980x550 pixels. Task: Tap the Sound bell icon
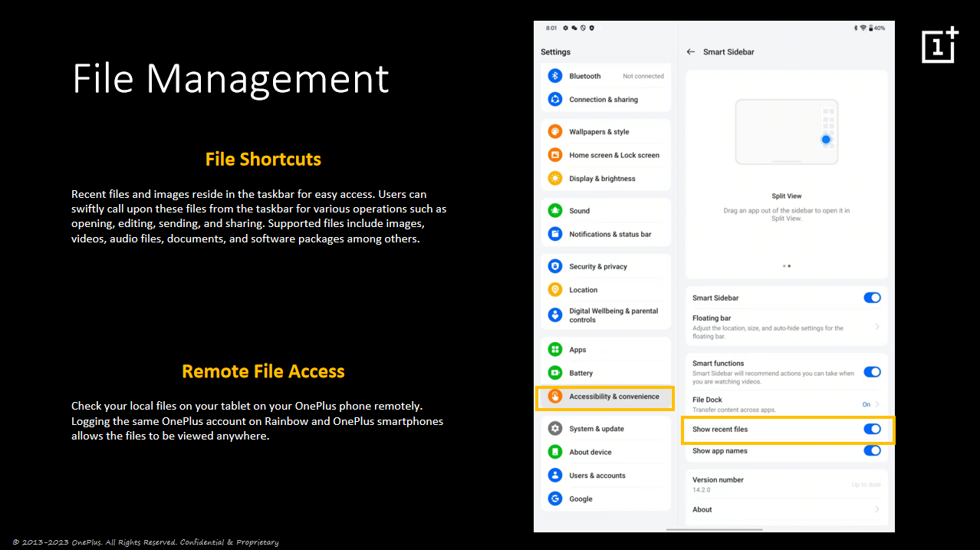[x=555, y=211]
